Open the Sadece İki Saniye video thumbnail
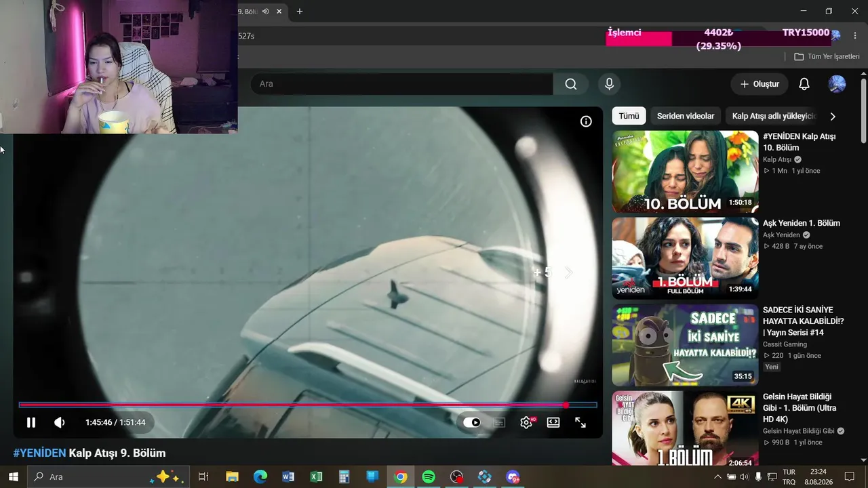The image size is (868, 488). pos(685,345)
